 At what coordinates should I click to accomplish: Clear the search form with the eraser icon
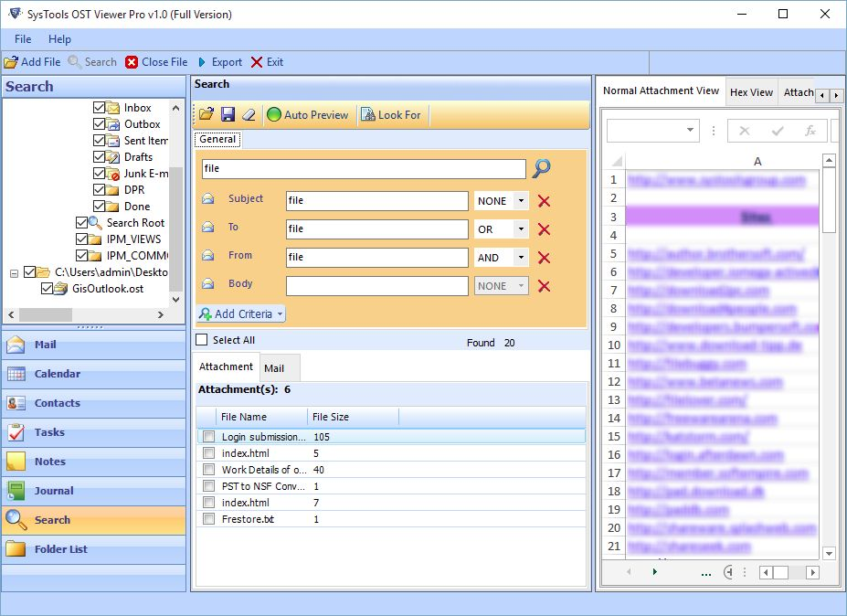pos(249,114)
